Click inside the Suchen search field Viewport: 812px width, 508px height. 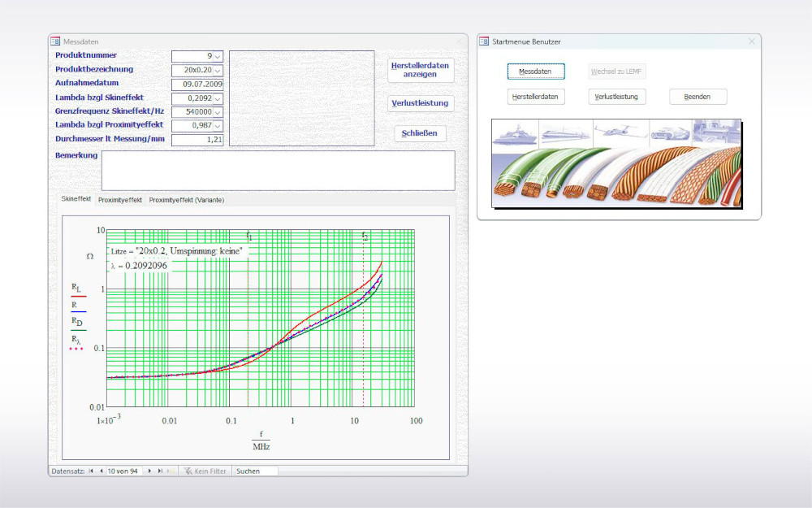click(253, 471)
